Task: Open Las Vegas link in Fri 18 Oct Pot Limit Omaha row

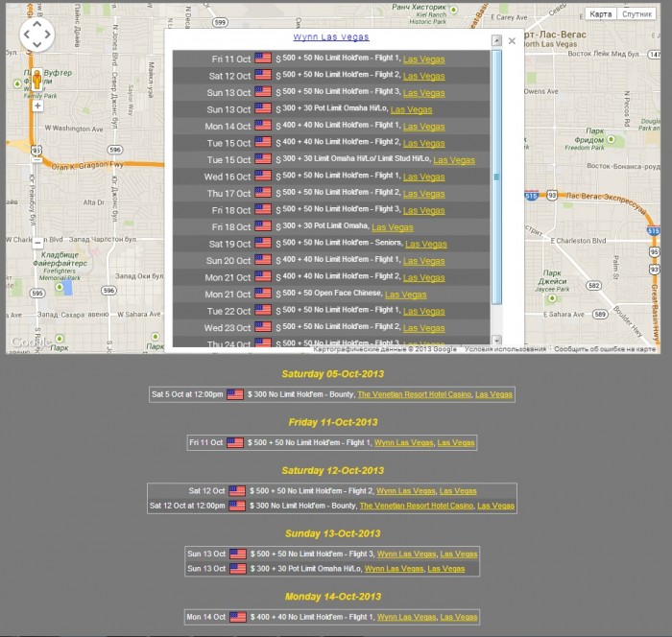Action: pos(393,227)
